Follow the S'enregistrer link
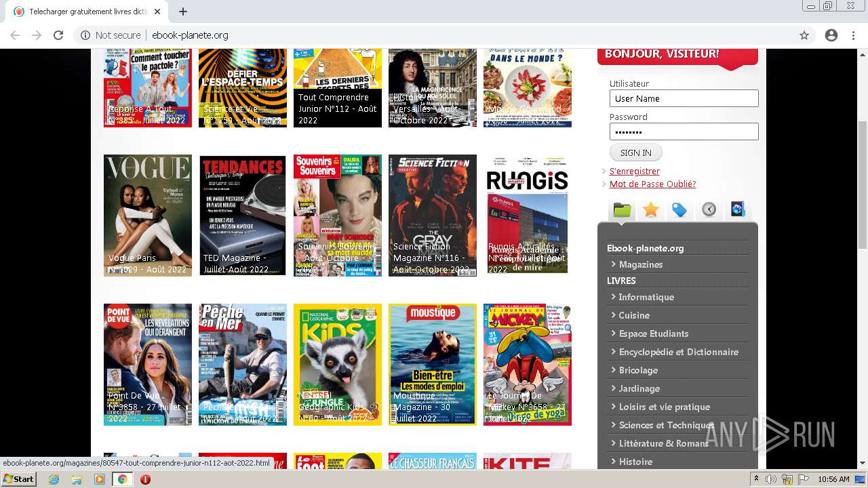Screen dimensions: 868x488 tap(634, 171)
